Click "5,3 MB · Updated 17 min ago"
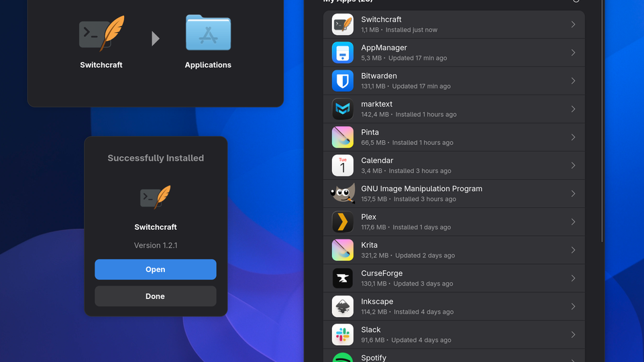 (x=404, y=58)
